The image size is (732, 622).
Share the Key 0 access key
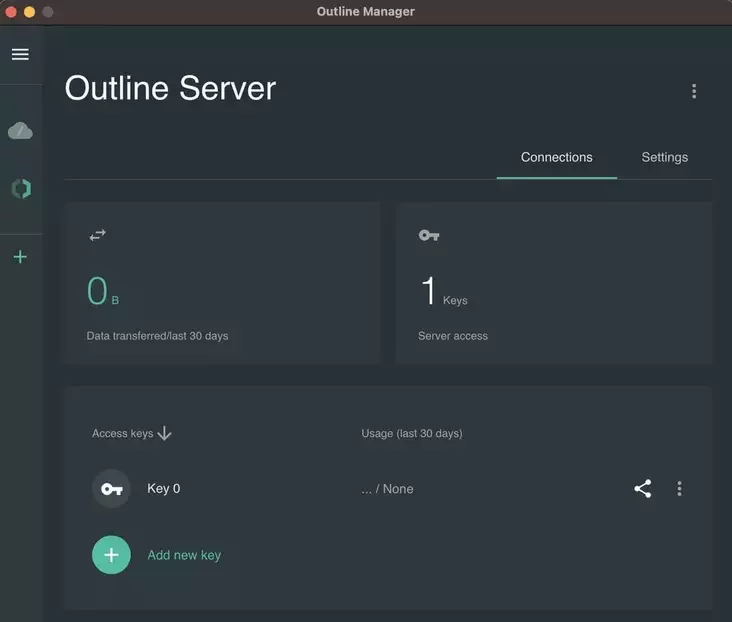pos(642,489)
